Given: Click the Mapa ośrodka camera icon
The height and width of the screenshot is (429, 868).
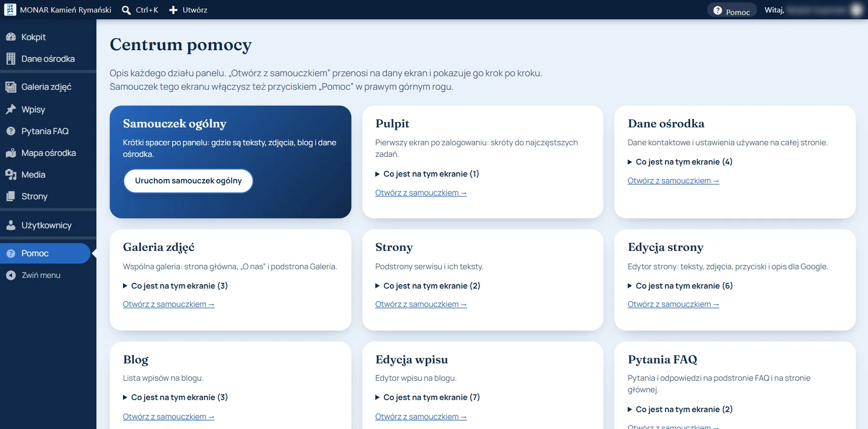Looking at the screenshot, I should coord(11,153).
